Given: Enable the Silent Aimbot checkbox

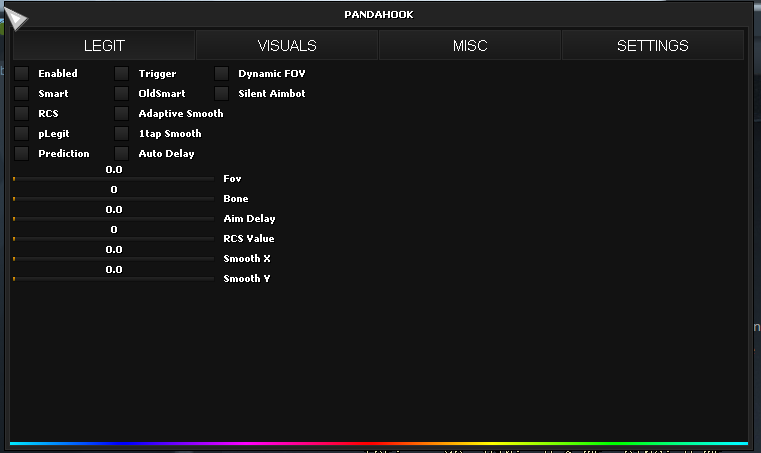Looking at the screenshot, I should 221,93.
